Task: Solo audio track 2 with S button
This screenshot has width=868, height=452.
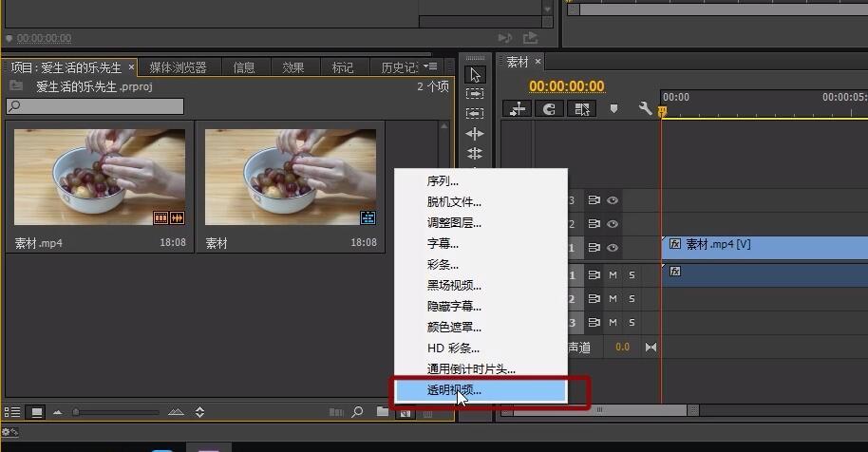Action: (x=632, y=299)
